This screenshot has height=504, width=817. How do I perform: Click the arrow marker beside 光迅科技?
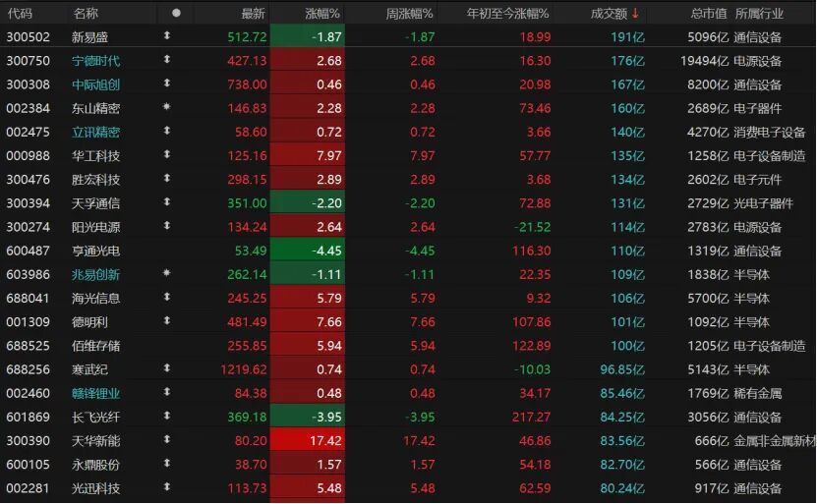tap(167, 488)
